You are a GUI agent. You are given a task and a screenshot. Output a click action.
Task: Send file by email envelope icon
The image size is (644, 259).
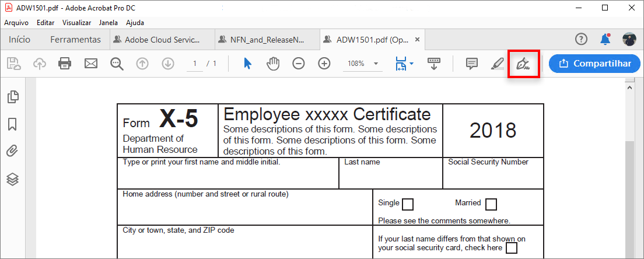pos(91,64)
